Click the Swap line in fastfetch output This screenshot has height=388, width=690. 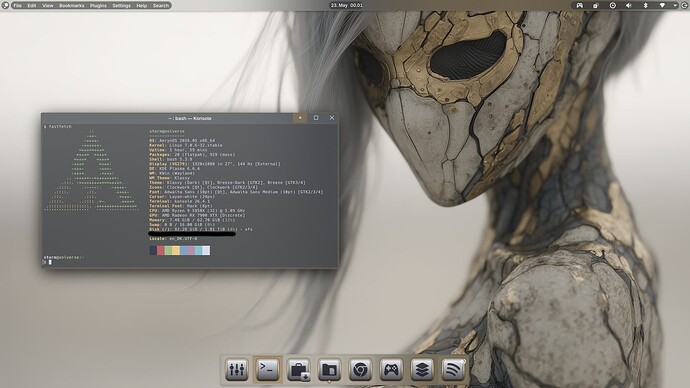click(x=182, y=225)
